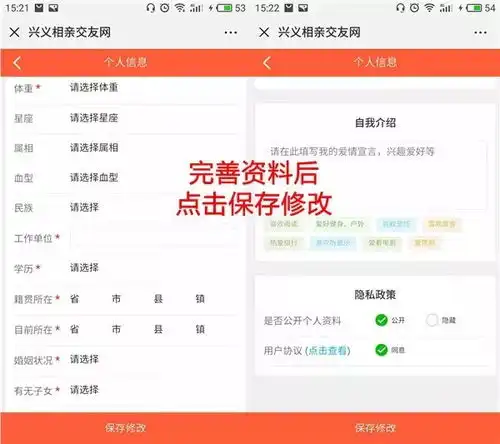Close the page in the 15:22 screen
Screen dimensions: 500x444
(264, 33)
